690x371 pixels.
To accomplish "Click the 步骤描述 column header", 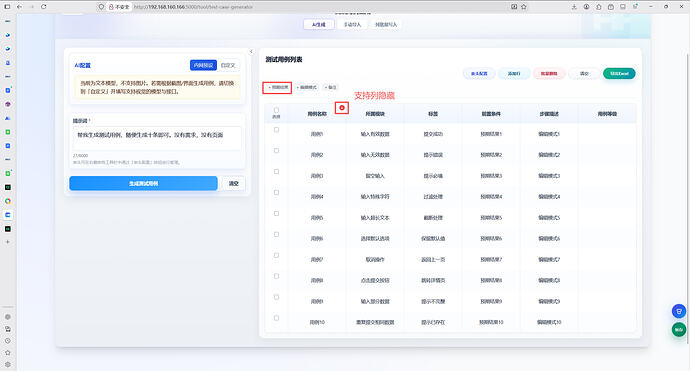I will click(549, 114).
